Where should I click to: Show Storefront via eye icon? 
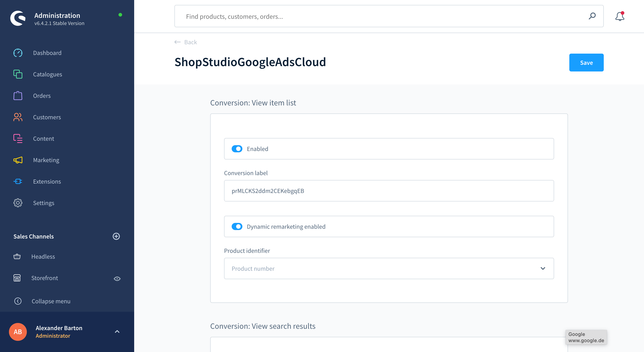[x=117, y=279]
